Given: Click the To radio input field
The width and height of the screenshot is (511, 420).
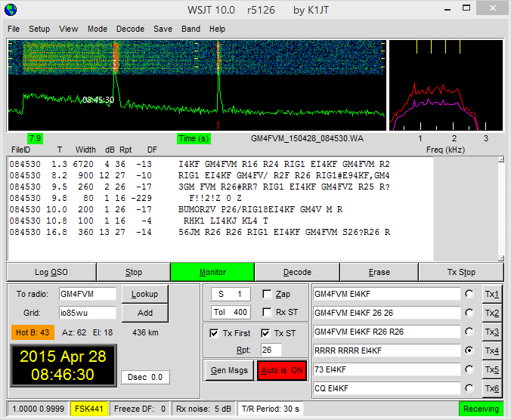Looking at the screenshot, I should coord(88,294).
